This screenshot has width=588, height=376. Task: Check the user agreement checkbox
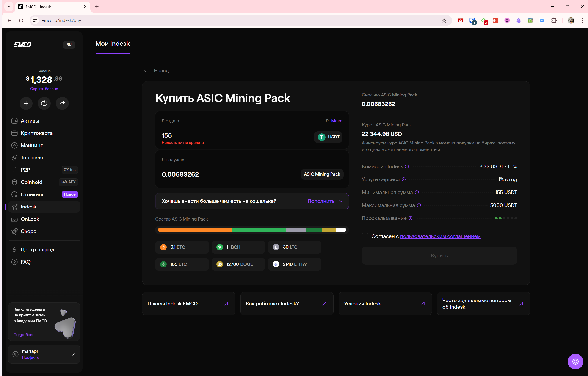[365, 236]
